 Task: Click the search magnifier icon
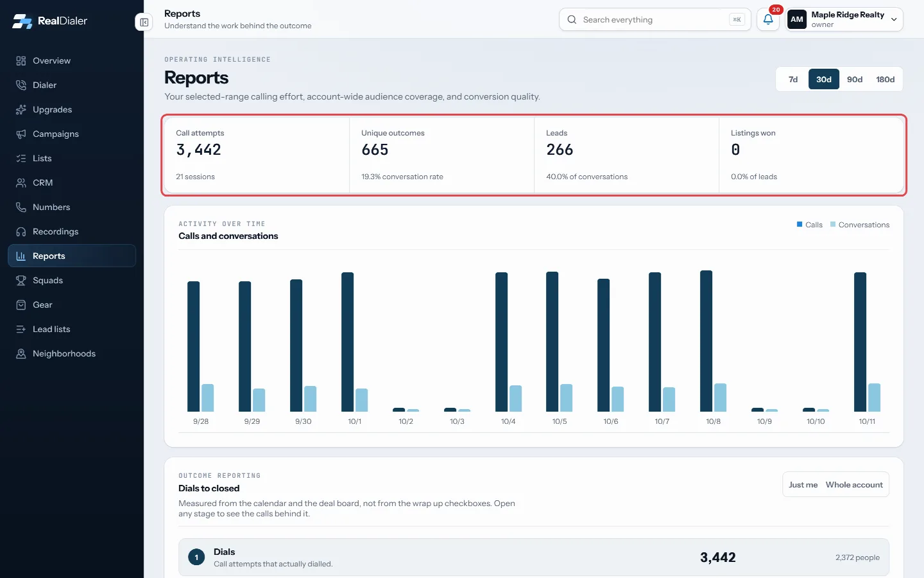(x=572, y=20)
